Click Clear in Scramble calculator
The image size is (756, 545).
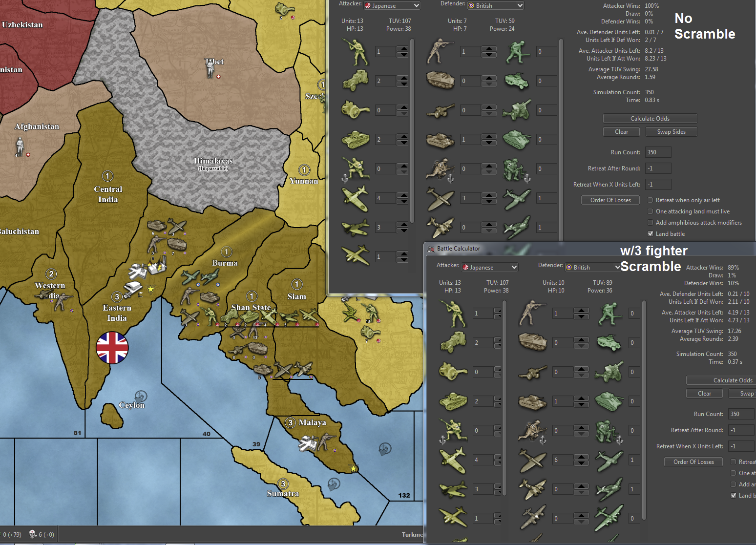pyautogui.click(x=704, y=394)
